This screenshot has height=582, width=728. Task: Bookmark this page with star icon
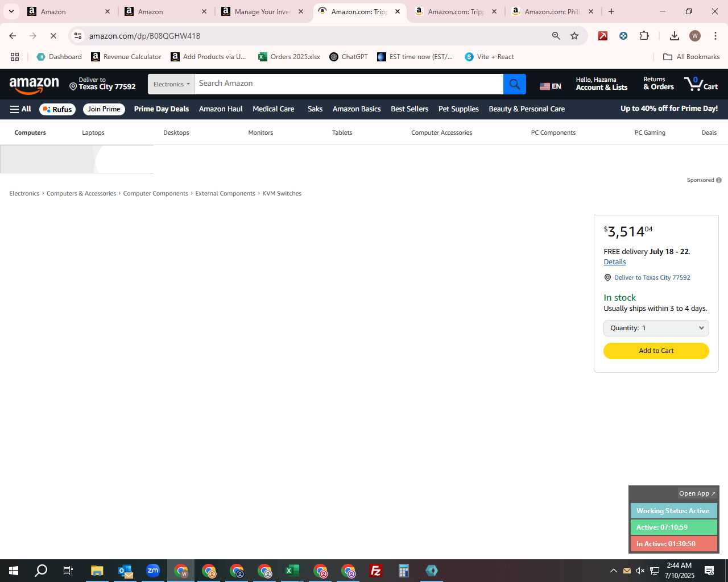tap(574, 36)
